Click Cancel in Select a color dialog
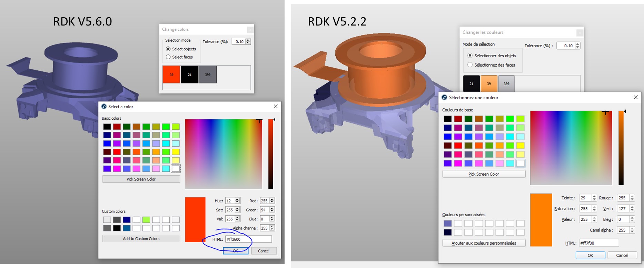The image size is (644, 268). coord(264,251)
